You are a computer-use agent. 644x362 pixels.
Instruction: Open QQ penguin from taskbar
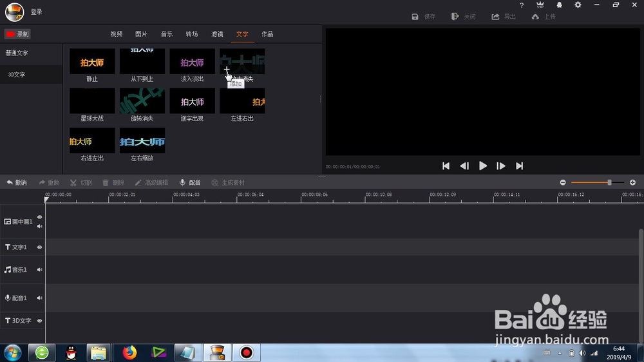(x=71, y=352)
